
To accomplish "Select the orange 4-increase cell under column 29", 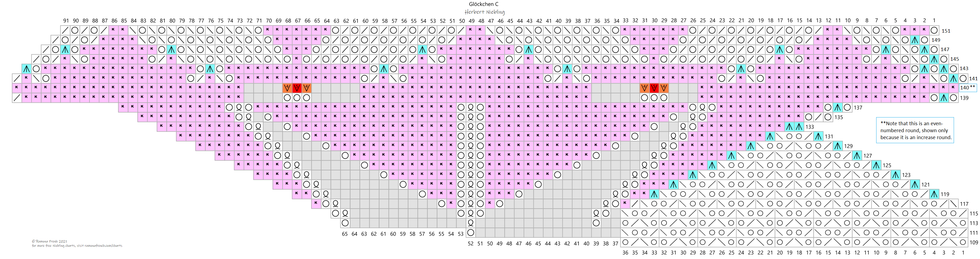I will (664, 88).
